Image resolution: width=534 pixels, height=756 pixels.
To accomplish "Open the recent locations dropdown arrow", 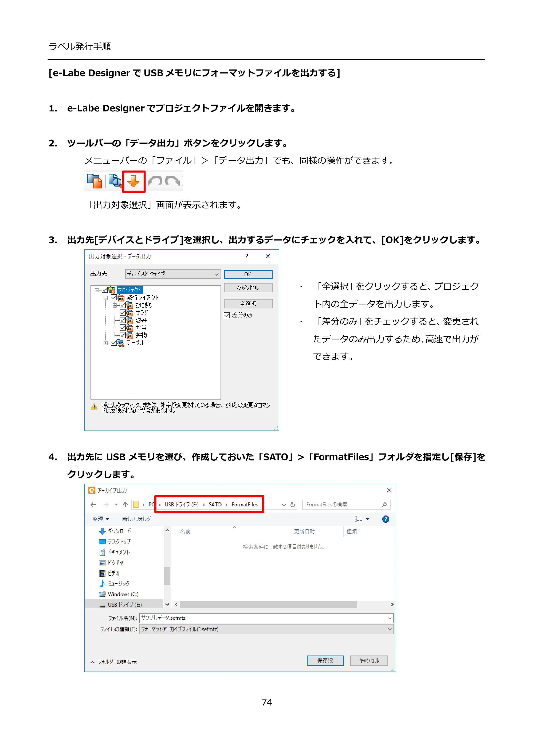I will click(x=116, y=505).
